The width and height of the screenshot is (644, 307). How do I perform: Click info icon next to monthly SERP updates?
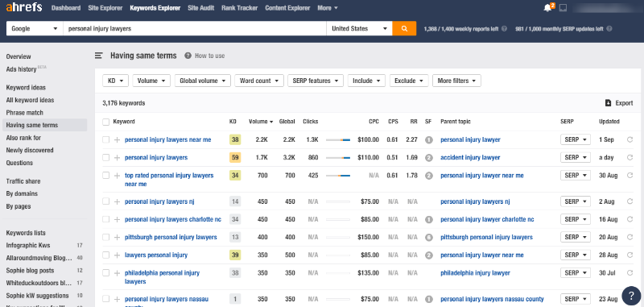pos(609,29)
